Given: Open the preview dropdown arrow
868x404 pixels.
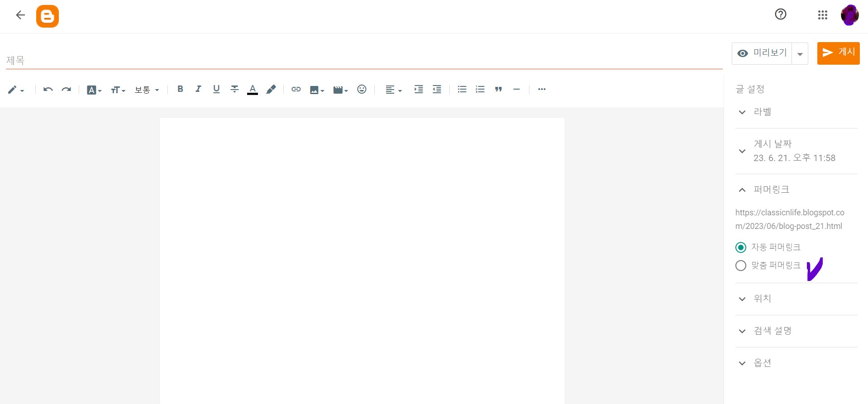Looking at the screenshot, I should tap(800, 54).
